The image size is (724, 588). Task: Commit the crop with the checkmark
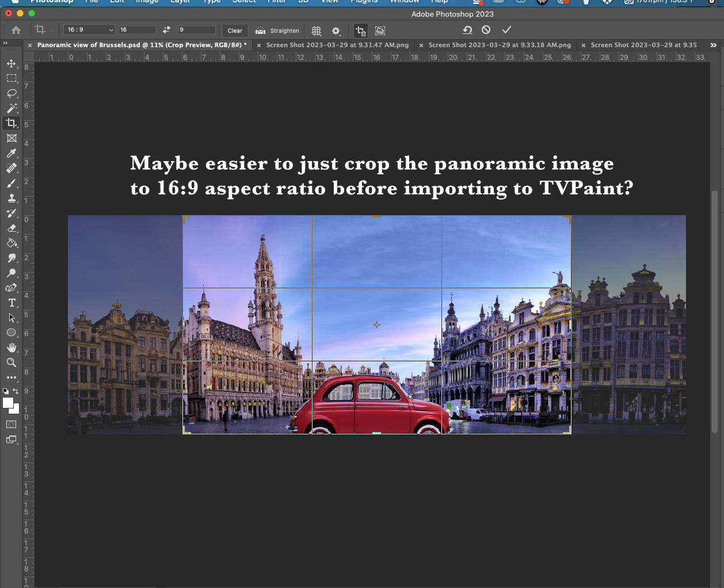coord(506,30)
